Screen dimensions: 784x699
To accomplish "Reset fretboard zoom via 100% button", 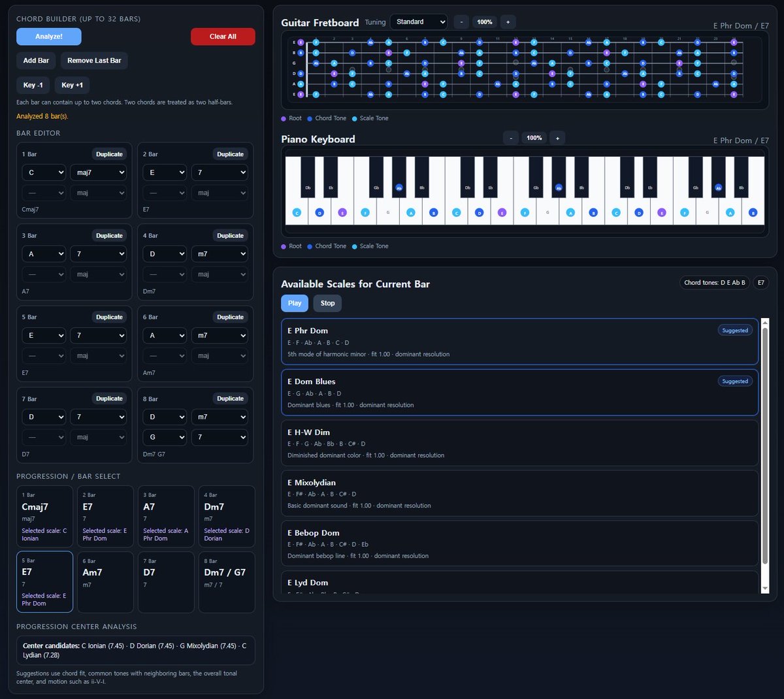I will [485, 22].
